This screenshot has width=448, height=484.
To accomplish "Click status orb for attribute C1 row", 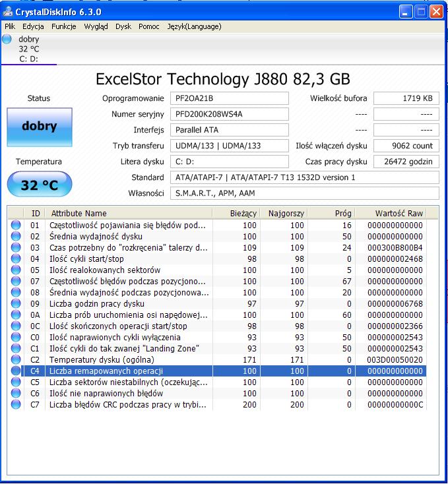I will pyautogui.click(x=16, y=348).
